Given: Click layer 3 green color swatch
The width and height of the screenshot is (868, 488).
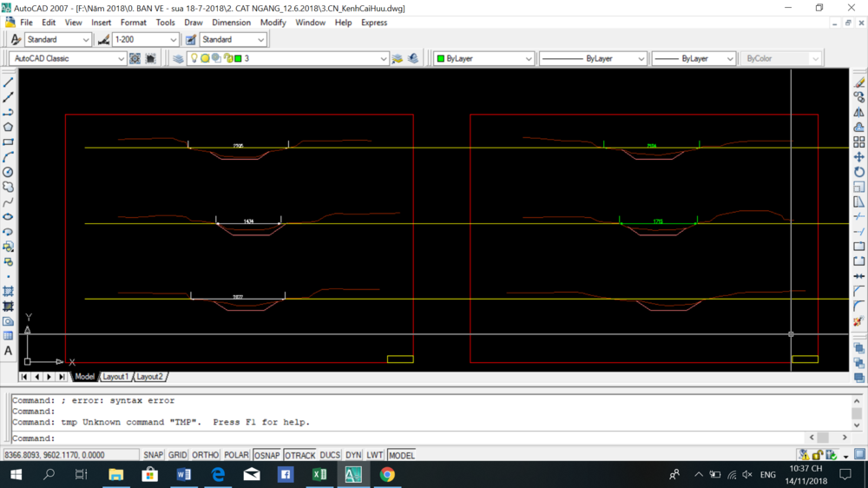Looking at the screenshot, I should coord(238,58).
